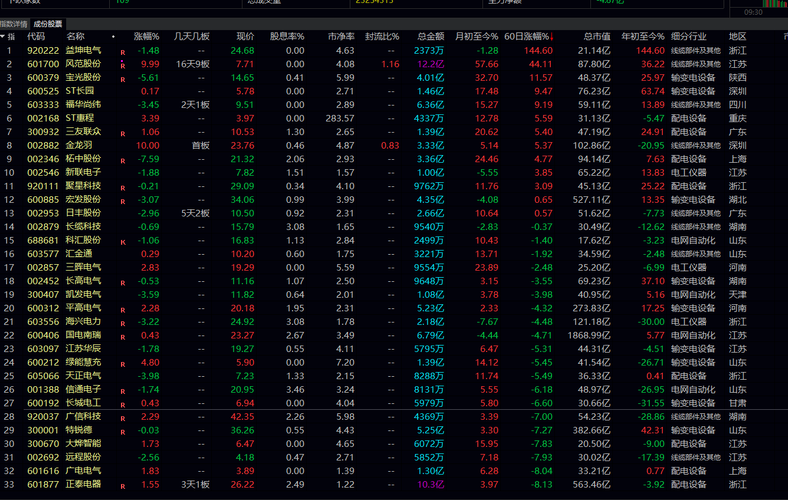Select stock name 天正电气
Screen dimensions: 788x500
(83, 376)
